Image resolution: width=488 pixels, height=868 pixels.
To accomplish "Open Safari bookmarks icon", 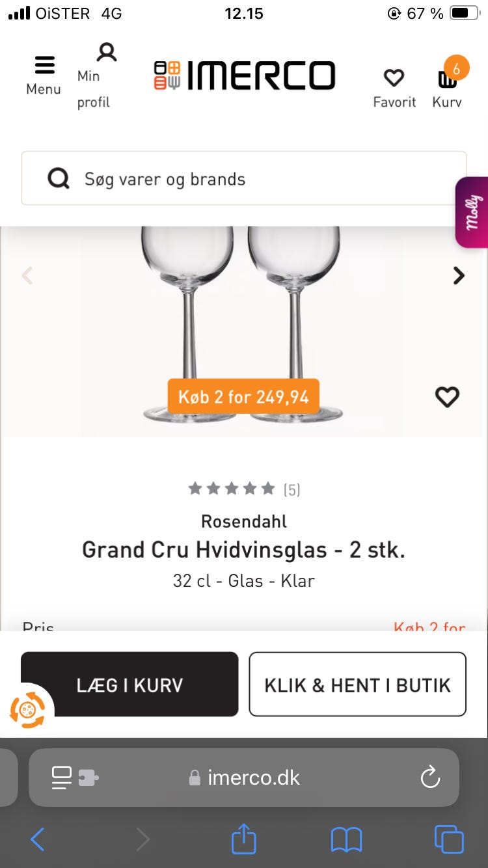I will click(x=346, y=839).
